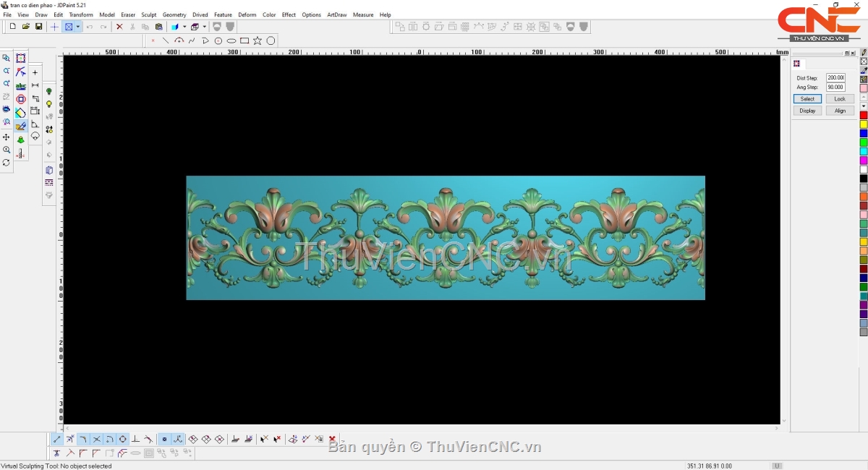
Task: Pick the magenta color swatch in palette
Action: (864, 161)
